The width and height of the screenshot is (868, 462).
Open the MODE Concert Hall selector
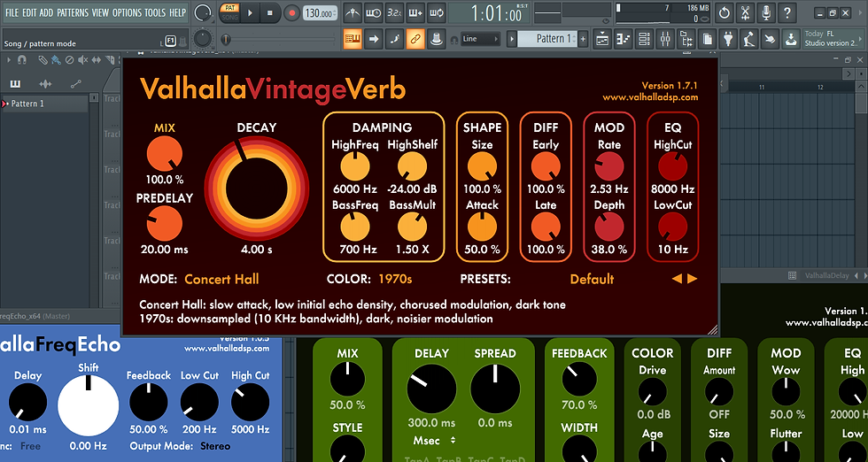click(x=221, y=279)
